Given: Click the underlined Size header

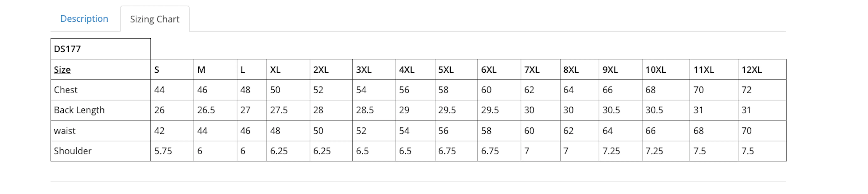Looking at the screenshot, I should [62, 70].
